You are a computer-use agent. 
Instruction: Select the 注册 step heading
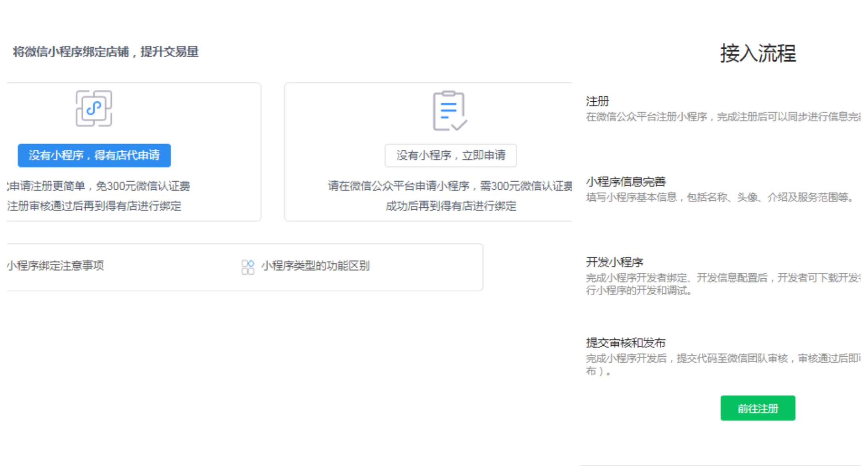coord(597,101)
